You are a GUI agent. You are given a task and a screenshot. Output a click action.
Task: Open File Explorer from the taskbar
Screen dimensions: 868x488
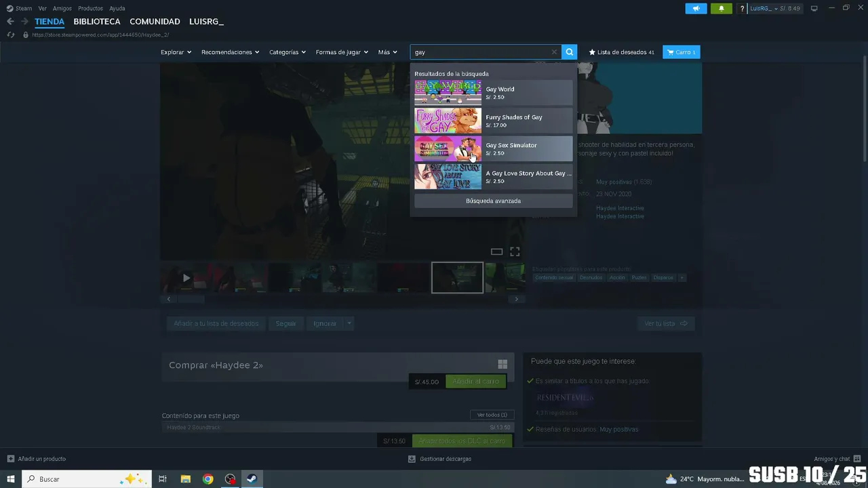[x=185, y=479]
